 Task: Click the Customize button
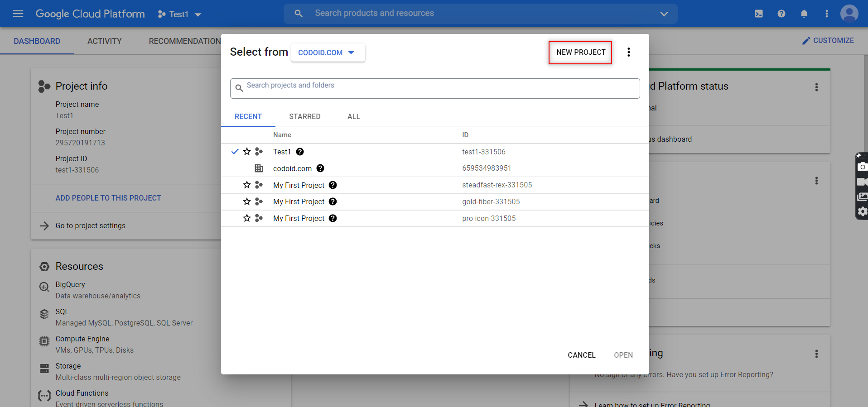(828, 41)
